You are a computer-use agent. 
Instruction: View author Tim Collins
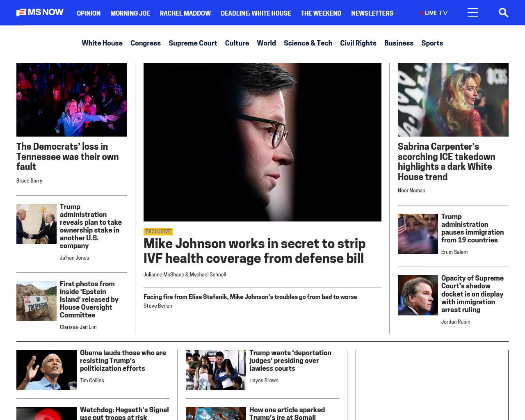point(92,381)
